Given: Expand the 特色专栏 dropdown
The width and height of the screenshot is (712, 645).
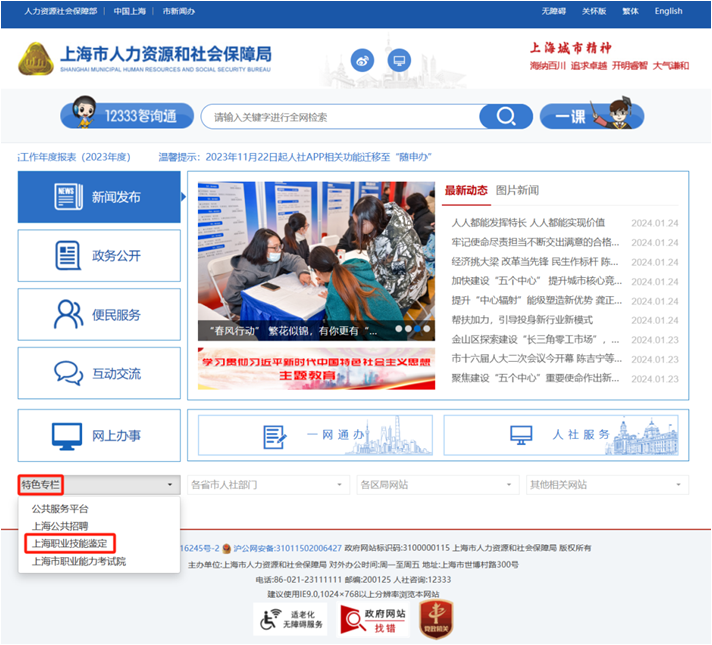Looking at the screenshot, I should [98, 485].
